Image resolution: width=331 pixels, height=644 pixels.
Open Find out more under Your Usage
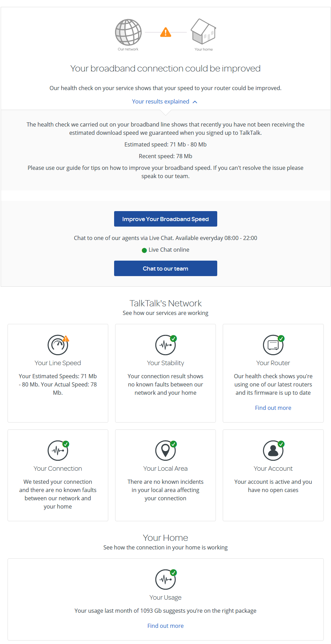coord(165,626)
